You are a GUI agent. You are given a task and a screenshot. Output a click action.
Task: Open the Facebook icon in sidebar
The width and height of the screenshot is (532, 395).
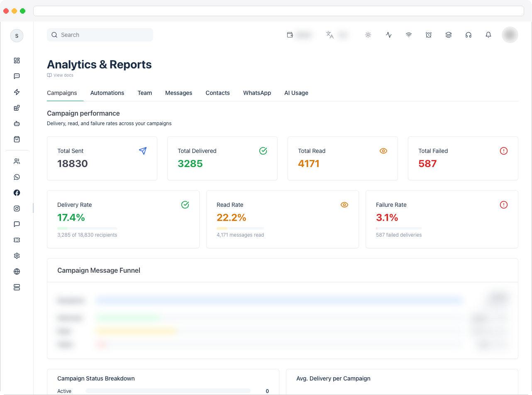click(x=17, y=193)
